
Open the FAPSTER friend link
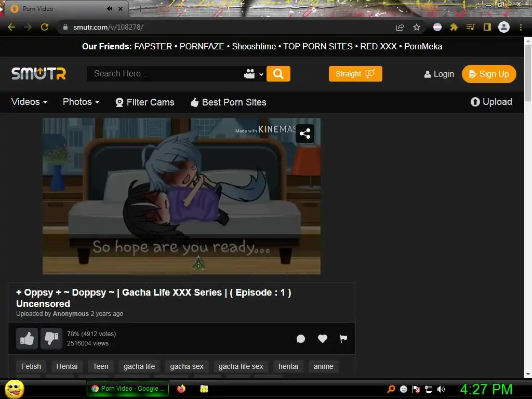coord(153,46)
